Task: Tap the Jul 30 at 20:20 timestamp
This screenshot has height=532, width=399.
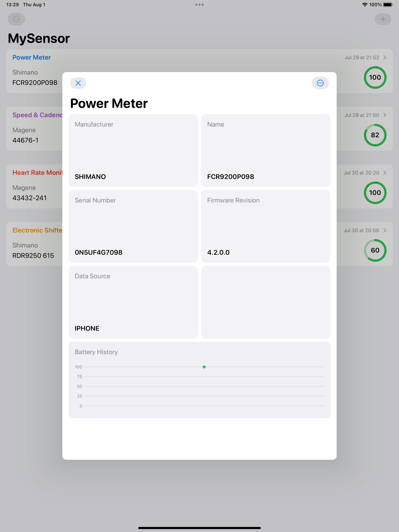Action: click(x=361, y=173)
